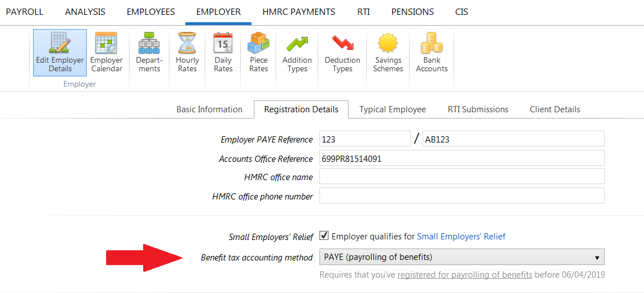The width and height of the screenshot is (644, 293).
Task: Follow the Small Employers' Relief link
Action: click(x=461, y=237)
